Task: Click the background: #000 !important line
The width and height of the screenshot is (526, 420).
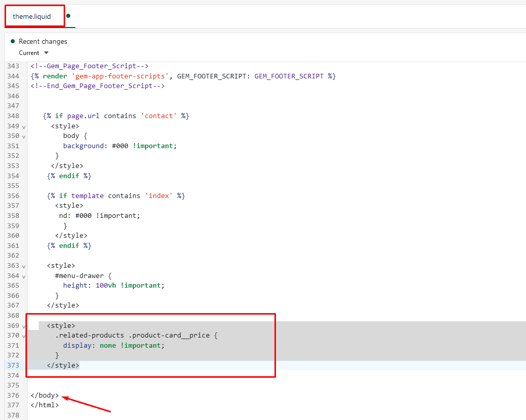Action: [120, 146]
